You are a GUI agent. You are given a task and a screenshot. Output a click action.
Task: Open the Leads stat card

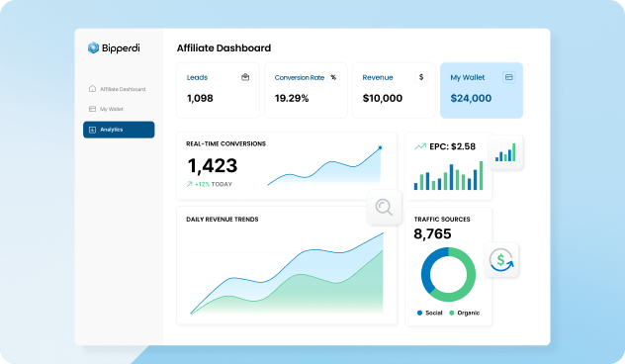pyautogui.click(x=218, y=90)
